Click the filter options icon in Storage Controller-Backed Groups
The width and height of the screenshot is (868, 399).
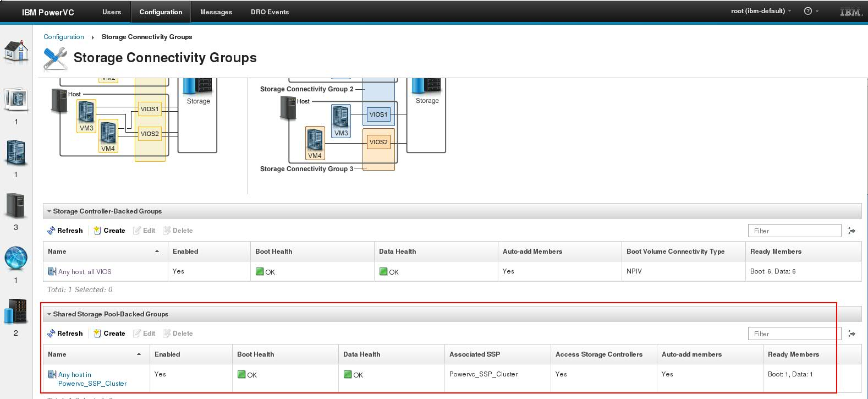point(851,231)
